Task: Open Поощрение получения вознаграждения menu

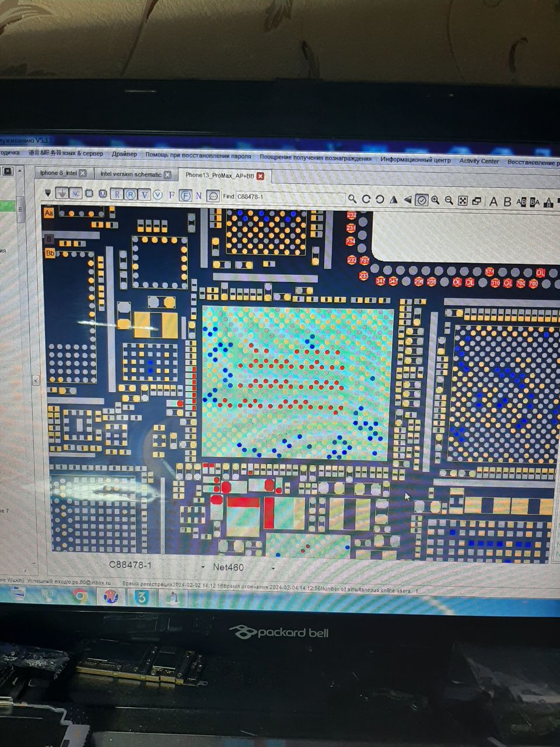Action: pos(316,158)
